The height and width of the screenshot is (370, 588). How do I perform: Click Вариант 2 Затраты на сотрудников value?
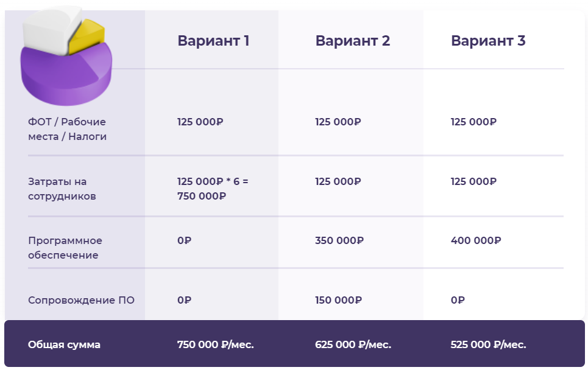point(338,181)
